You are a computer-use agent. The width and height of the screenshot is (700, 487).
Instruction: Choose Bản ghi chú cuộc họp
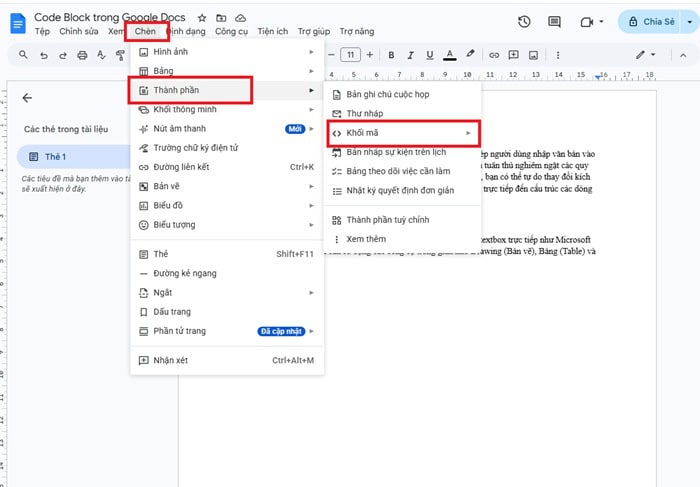coord(403,94)
